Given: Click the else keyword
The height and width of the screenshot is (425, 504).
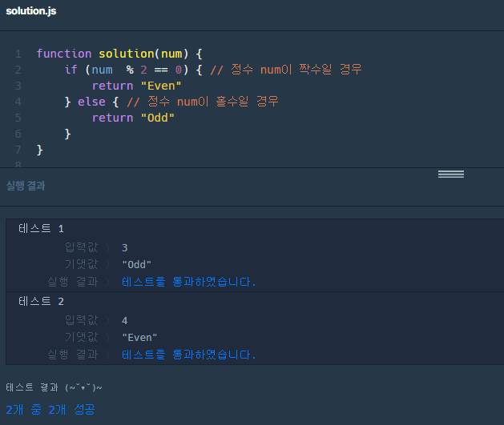Looking at the screenshot, I should (x=91, y=102).
